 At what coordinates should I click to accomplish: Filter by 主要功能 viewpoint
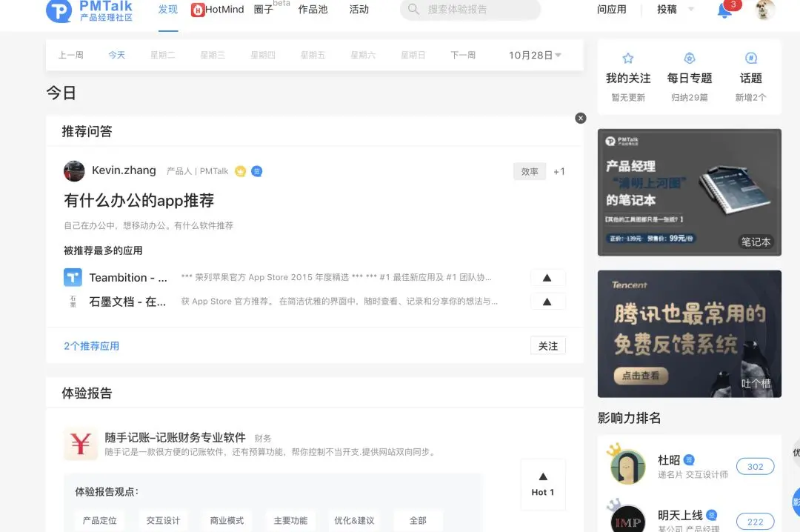291,520
